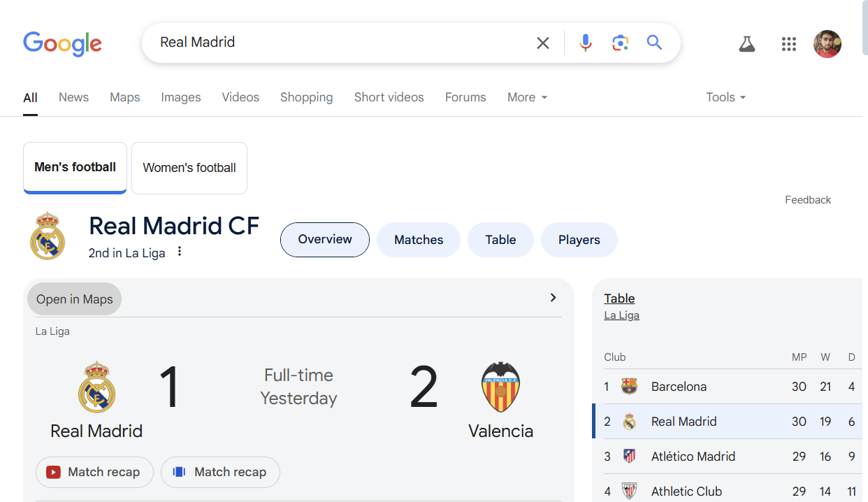Select the Barcelona row in table
Image resolution: width=868 pixels, height=502 pixels.
[679, 387]
